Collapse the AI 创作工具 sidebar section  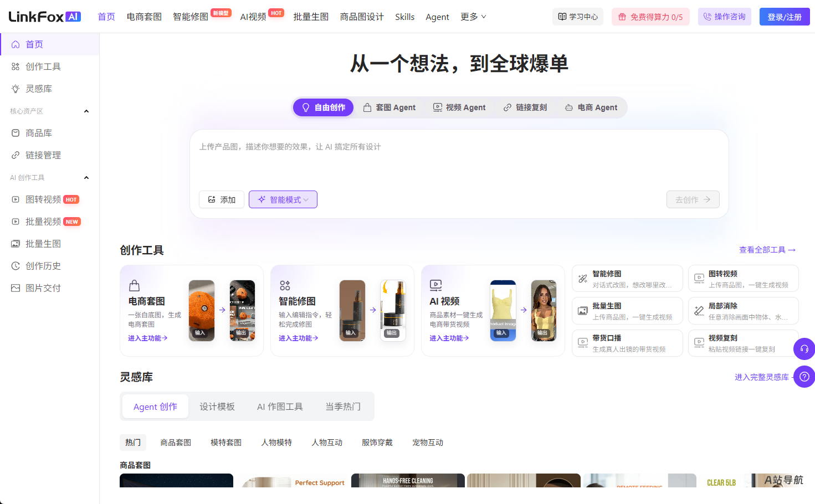(86, 178)
